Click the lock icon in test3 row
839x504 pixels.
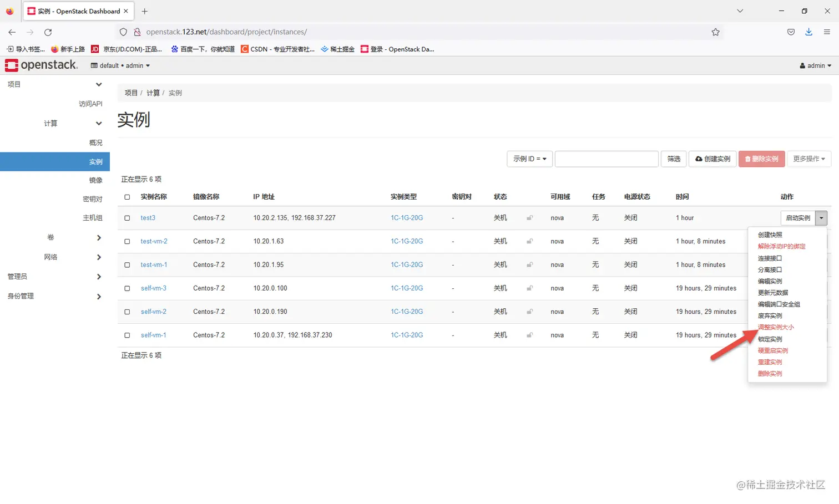pyautogui.click(x=530, y=218)
